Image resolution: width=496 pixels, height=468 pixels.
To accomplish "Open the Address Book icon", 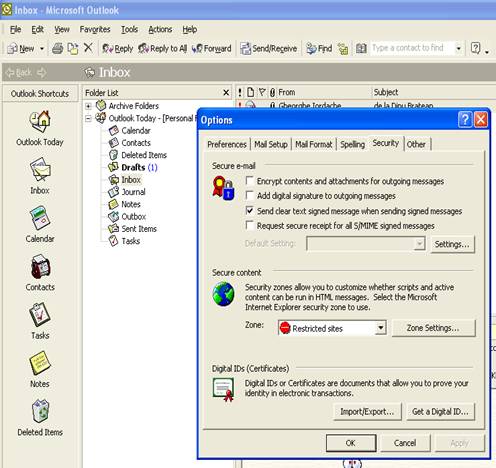I will tap(361, 49).
